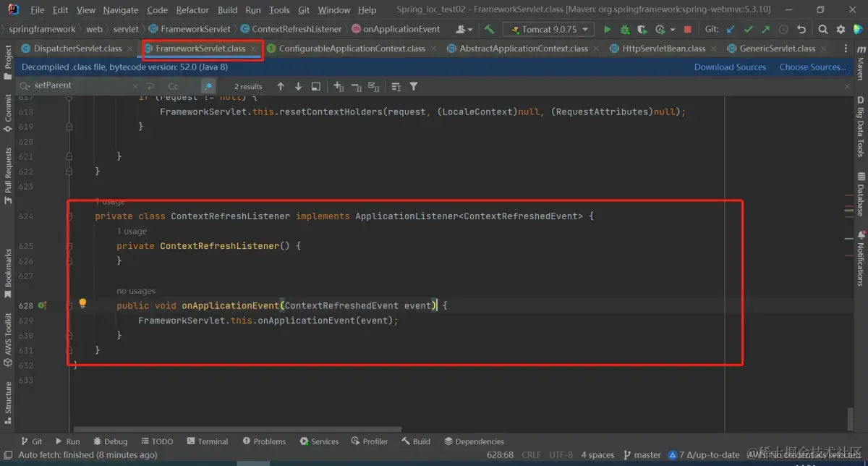
Task: Expand the profiler run options dropdown arrow
Action: (x=673, y=30)
